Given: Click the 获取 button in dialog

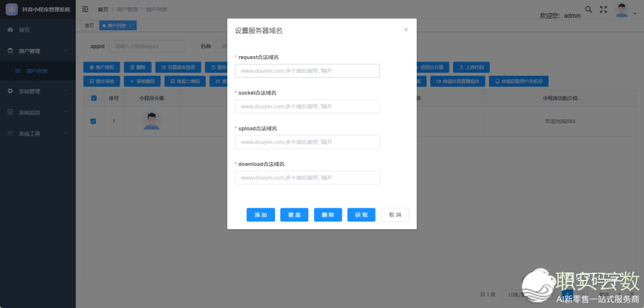Looking at the screenshot, I should 361,215.
